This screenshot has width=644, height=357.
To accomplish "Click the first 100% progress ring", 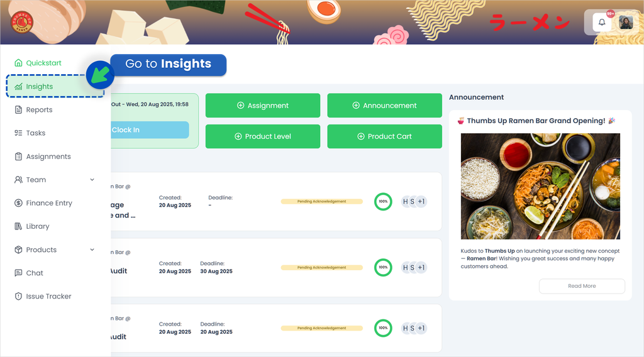I will point(383,202).
